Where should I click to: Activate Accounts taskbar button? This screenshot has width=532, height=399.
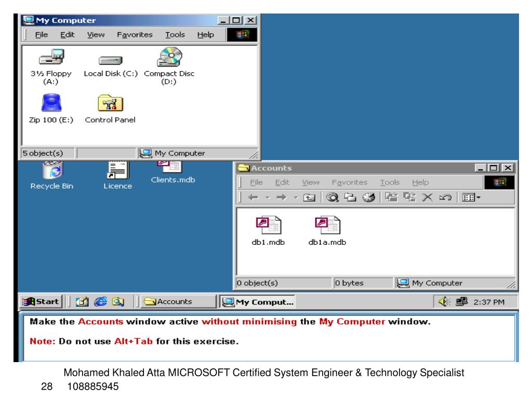click(x=178, y=301)
